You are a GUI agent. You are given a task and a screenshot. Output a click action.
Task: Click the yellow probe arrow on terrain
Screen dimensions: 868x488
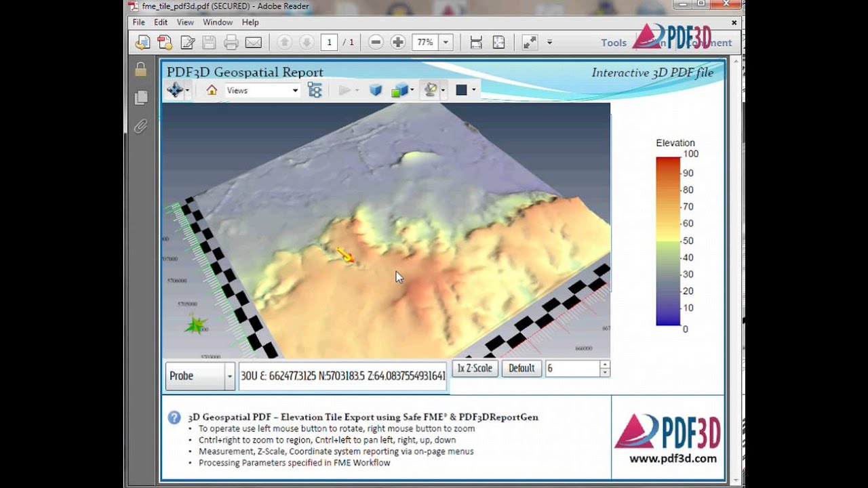click(346, 256)
